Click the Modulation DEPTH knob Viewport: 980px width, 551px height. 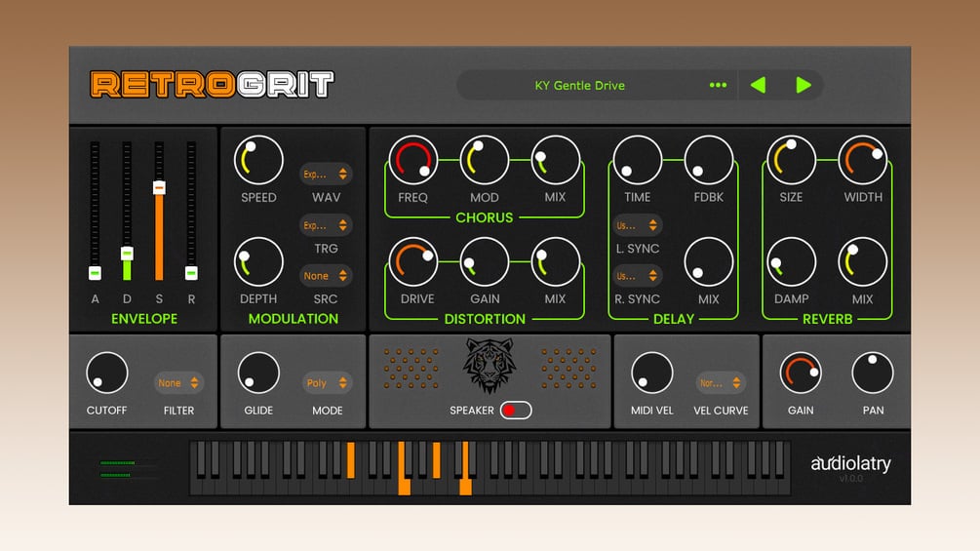(x=258, y=261)
